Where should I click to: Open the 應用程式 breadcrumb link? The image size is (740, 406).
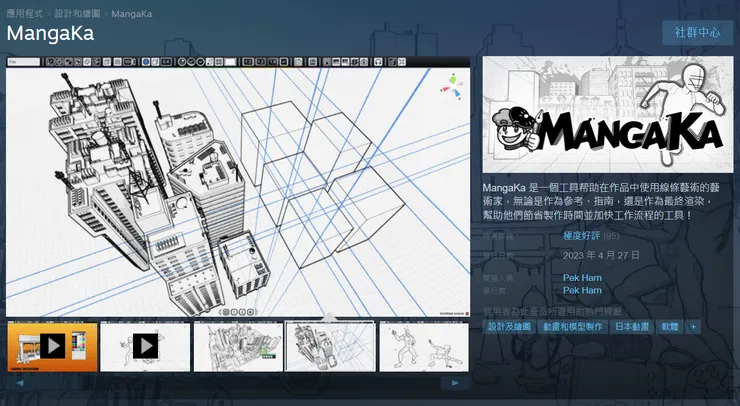pyautogui.click(x=25, y=14)
